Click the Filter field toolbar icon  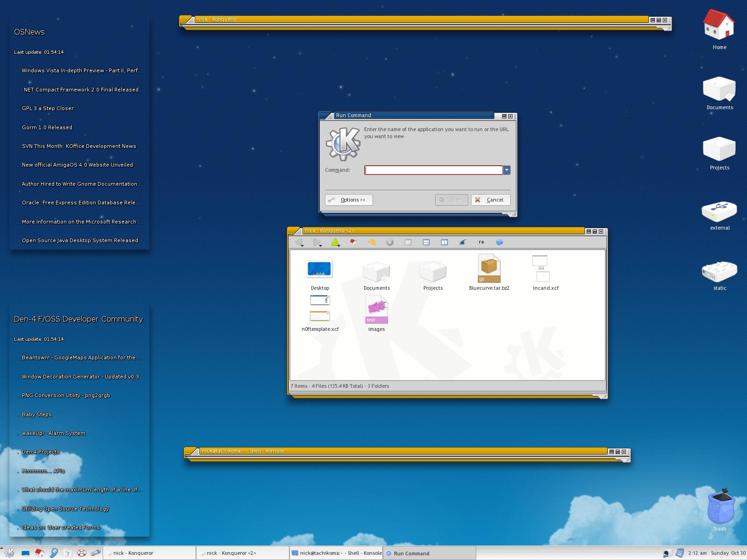[481, 242]
